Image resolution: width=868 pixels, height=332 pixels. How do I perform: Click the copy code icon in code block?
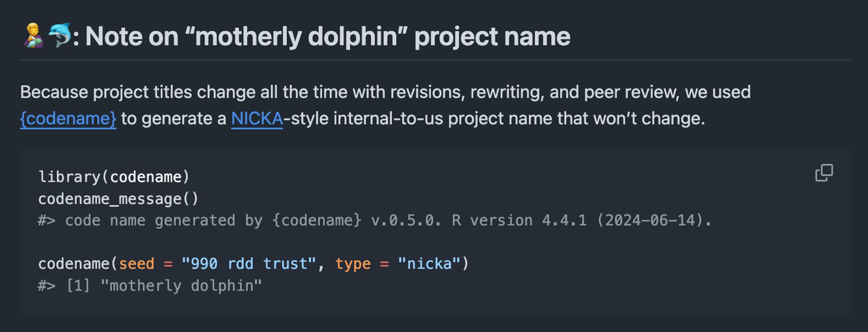coord(824,173)
